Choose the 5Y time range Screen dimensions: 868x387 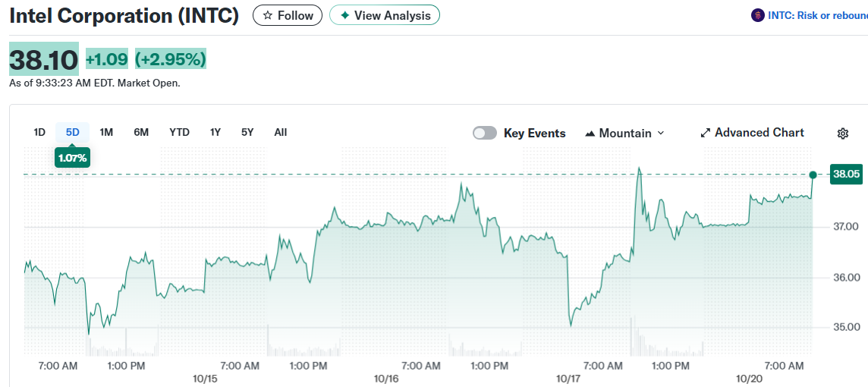247,132
